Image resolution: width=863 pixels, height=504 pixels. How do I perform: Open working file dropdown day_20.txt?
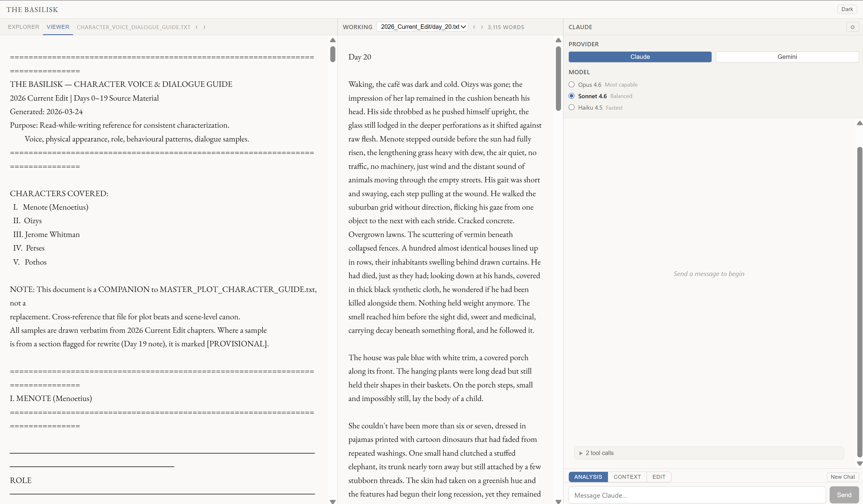422,27
